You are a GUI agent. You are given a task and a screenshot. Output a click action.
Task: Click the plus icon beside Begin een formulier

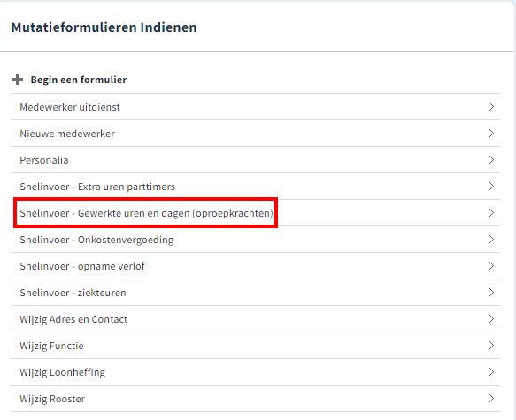point(18,80)
